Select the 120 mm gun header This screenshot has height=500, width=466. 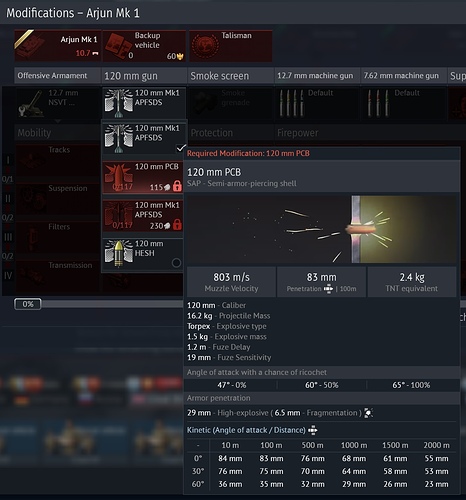click(144, 76)
